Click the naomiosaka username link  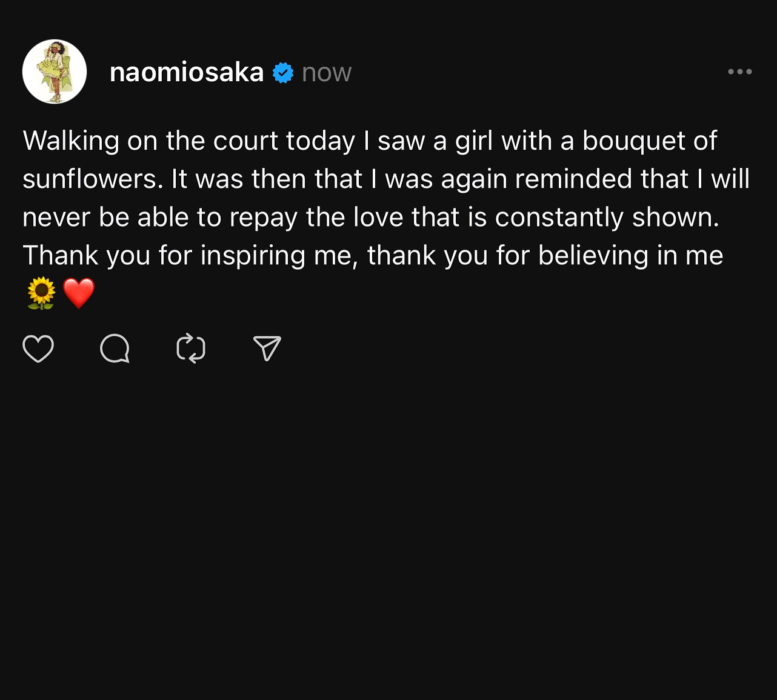pyautogui.click(x=187, y=73)
